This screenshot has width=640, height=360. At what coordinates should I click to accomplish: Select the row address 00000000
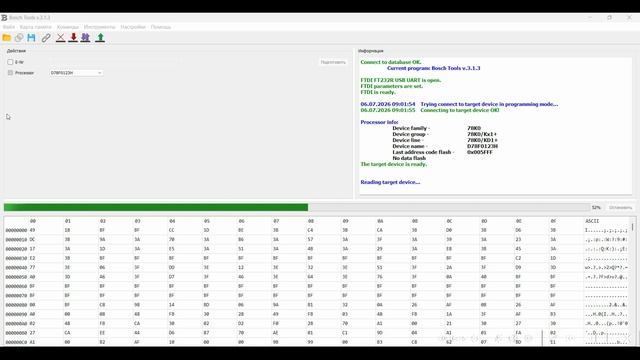[16, 231]
